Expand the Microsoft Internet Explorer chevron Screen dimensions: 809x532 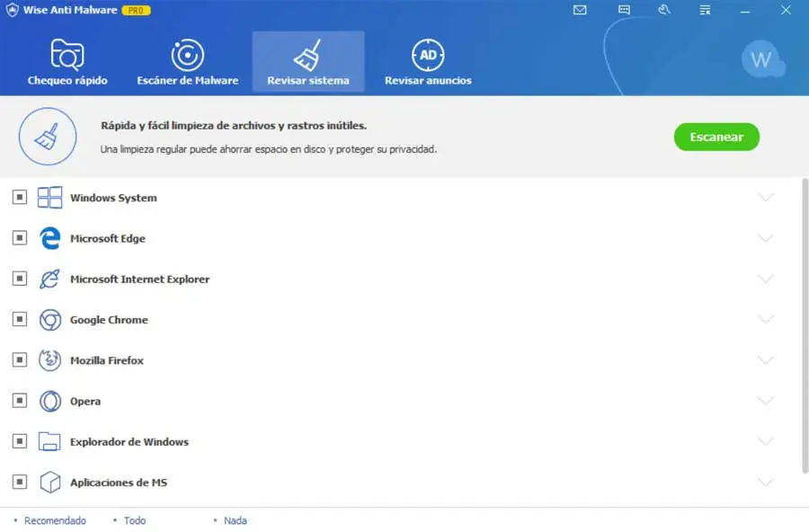click(x=766, y=279)
